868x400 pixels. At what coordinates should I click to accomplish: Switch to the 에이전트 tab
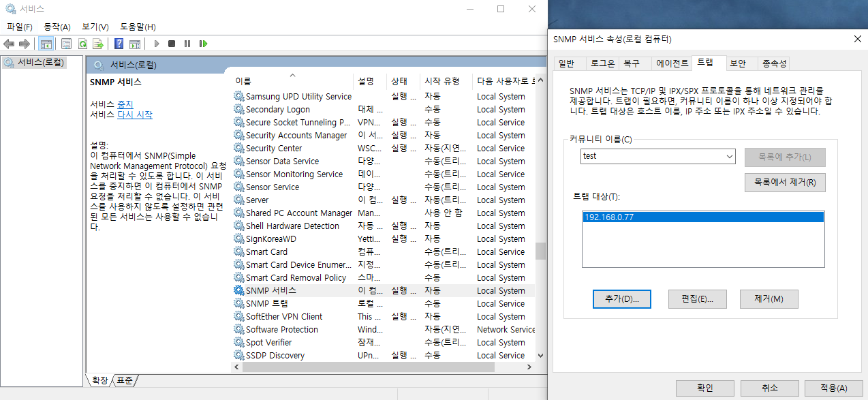[x=672, y=63]
